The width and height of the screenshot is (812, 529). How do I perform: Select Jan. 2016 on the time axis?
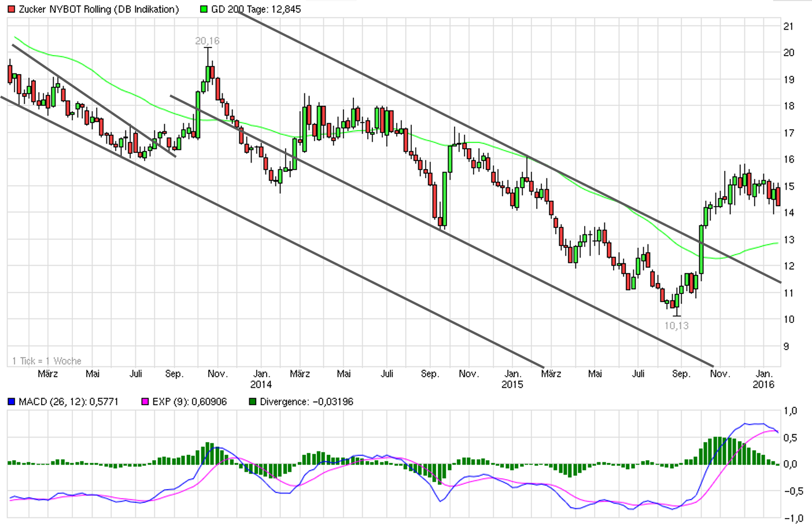(763, 379)
